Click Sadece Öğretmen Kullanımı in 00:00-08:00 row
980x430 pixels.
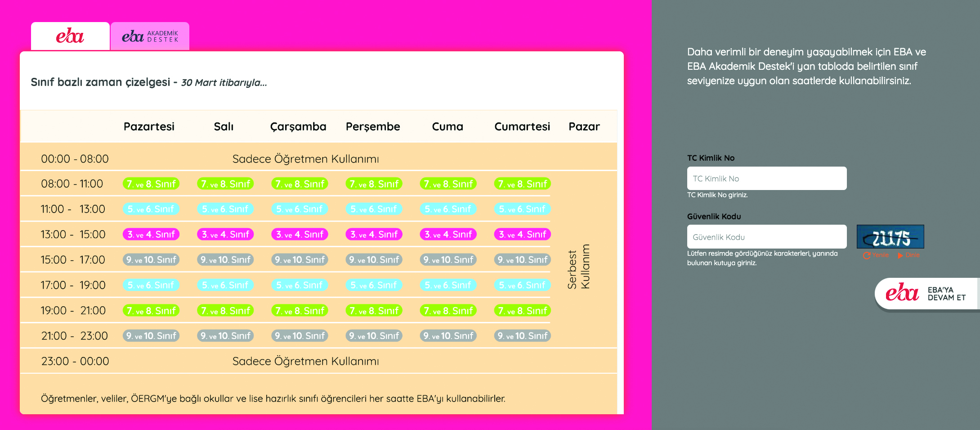tap(305, 159)
